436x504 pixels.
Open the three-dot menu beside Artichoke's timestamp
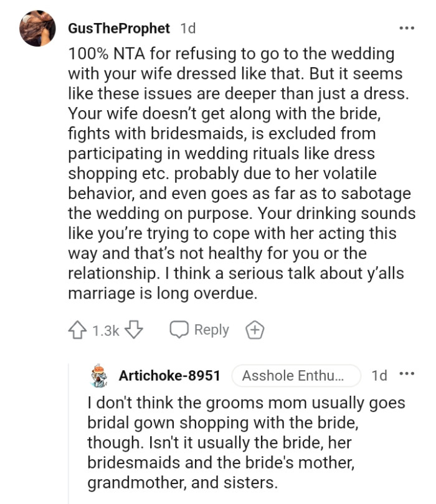pos(405,375)
